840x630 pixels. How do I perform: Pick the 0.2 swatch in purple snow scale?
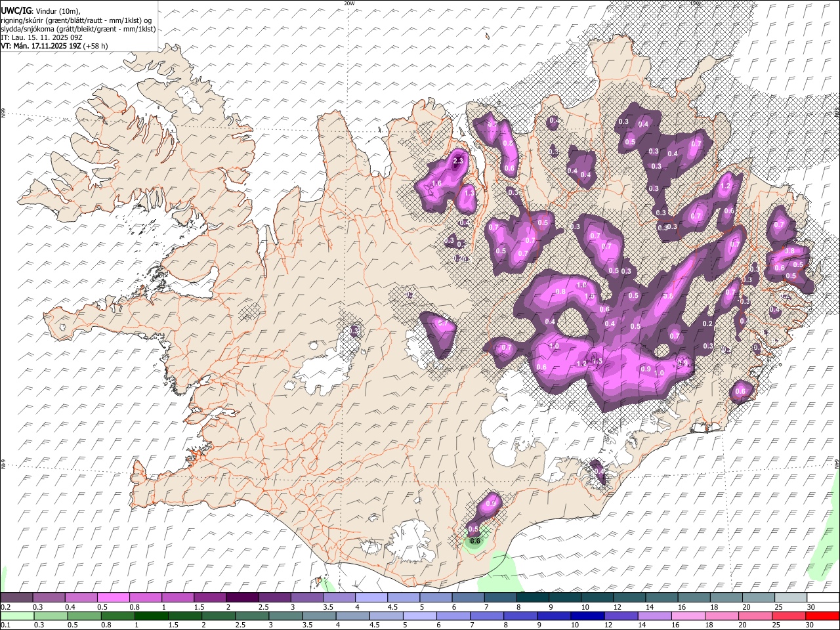click(16, 597)
